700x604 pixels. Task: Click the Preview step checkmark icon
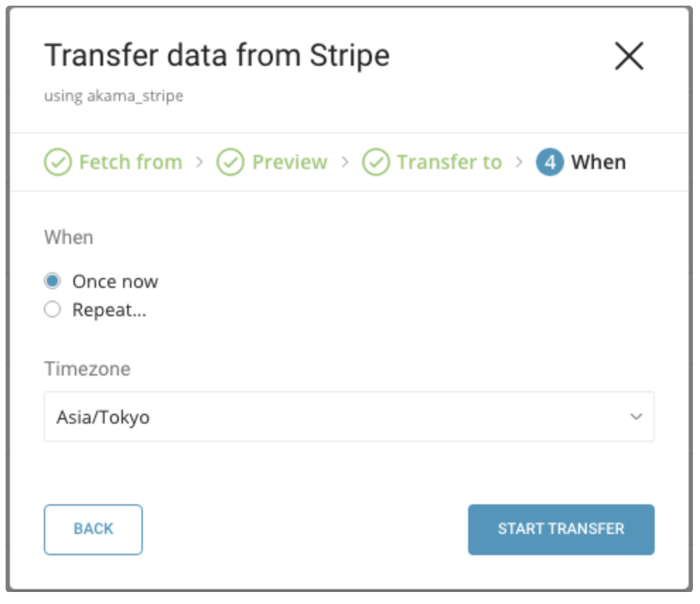pyautogui.click(x=230, y=162)
